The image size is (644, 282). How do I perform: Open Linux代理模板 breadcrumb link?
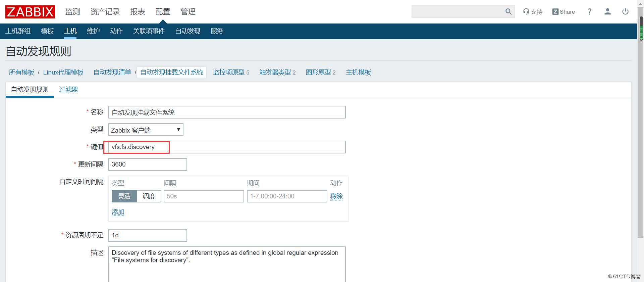63,73
